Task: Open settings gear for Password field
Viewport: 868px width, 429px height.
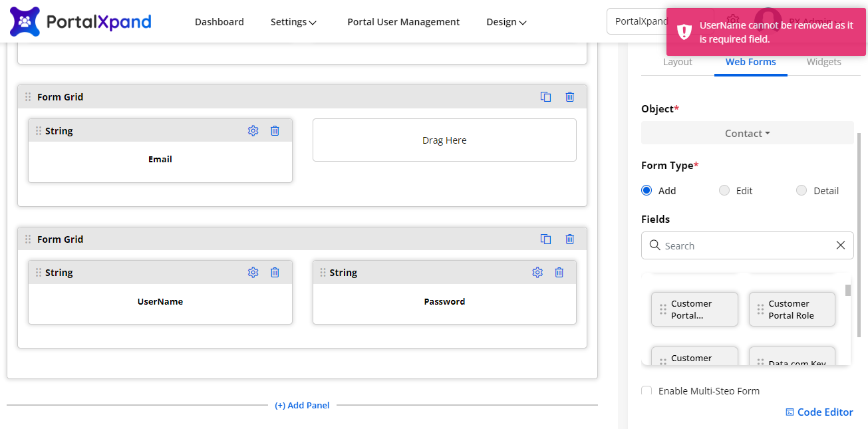Action: click(x=537, y=273)
